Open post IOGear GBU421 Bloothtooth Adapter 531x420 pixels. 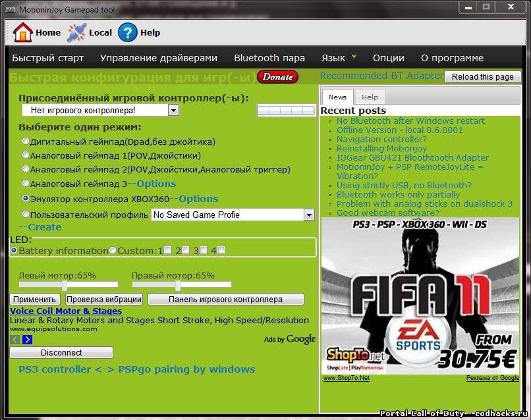coord(412,157)
